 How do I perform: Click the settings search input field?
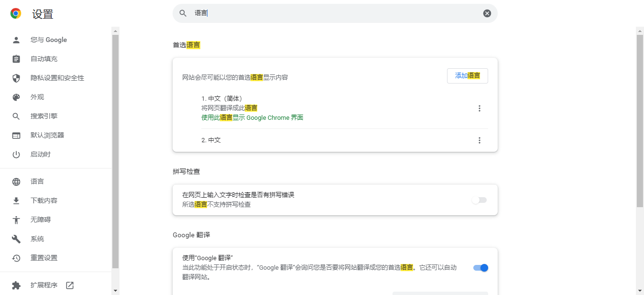[335, 13]
